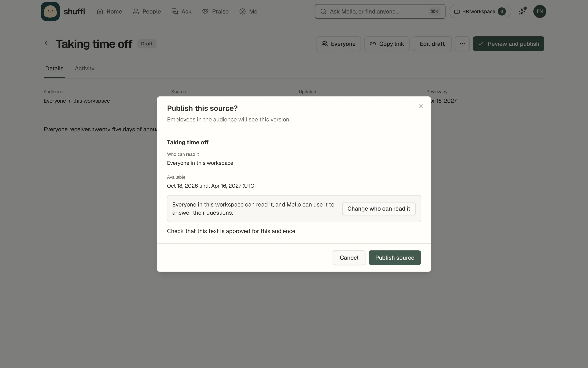This screenshot has width=588, height=368.
Task: Click 'Everyone in this workspace' under Audience
Action: (x=77, y=101)
